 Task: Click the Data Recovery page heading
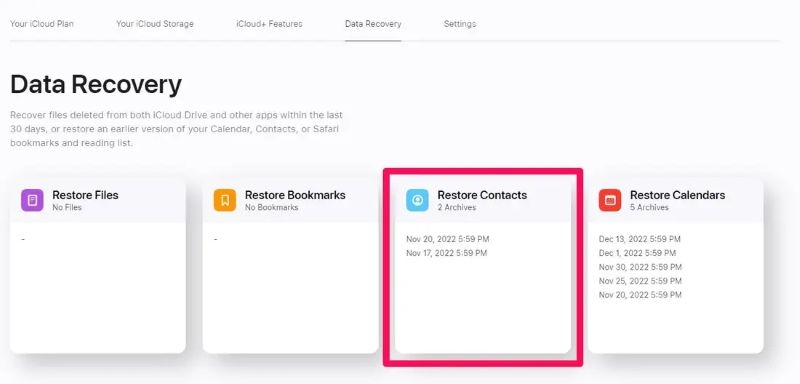[96, 85]
